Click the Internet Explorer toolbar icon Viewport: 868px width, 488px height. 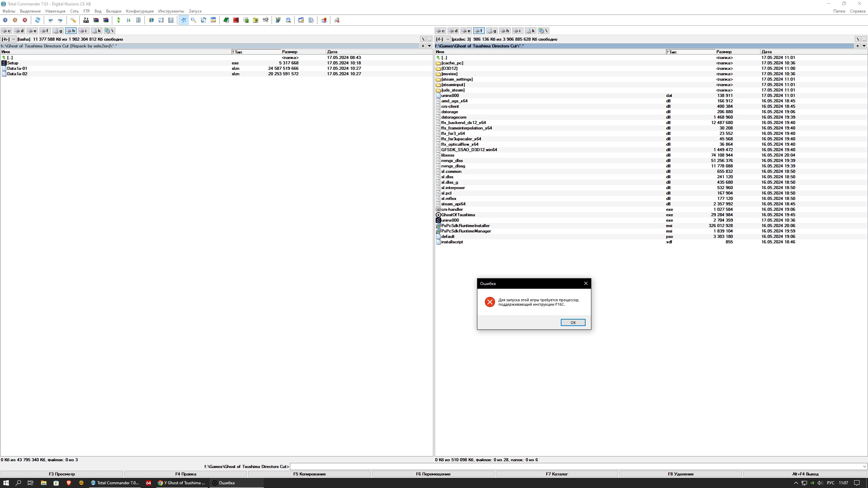point(151,20)
